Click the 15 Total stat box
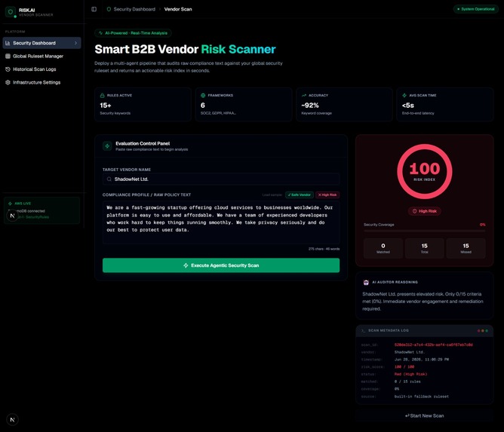This screenshot has height=432, width=504. pos(425,248)
